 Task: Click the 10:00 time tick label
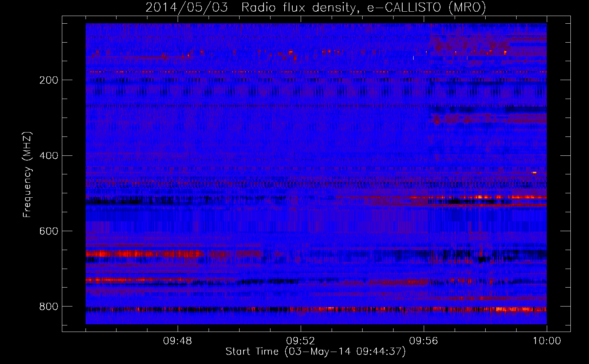[547, 341]
